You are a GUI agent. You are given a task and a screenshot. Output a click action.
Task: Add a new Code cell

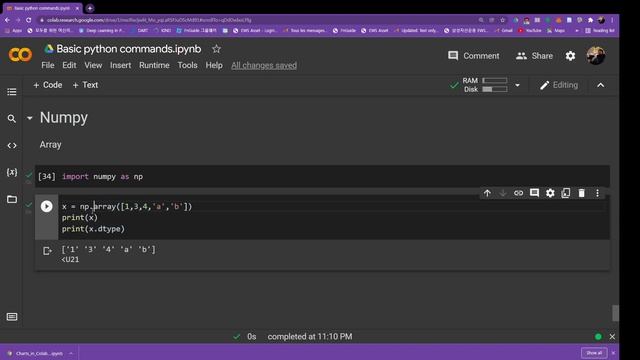coord(47,85)
